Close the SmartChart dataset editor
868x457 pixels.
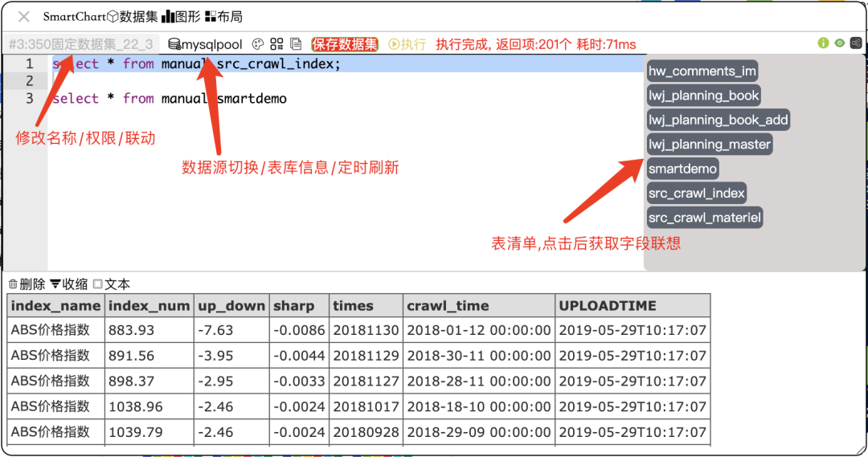point(24,17)
